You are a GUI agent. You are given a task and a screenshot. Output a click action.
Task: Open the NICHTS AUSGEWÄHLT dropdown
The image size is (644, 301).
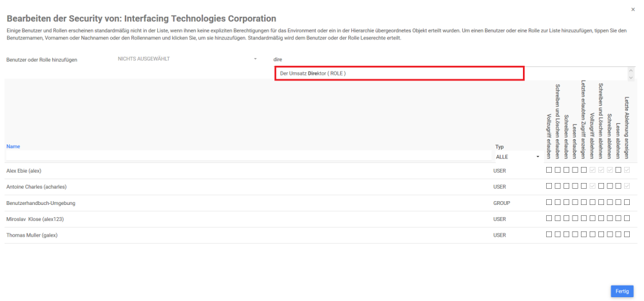pos(187,59)
